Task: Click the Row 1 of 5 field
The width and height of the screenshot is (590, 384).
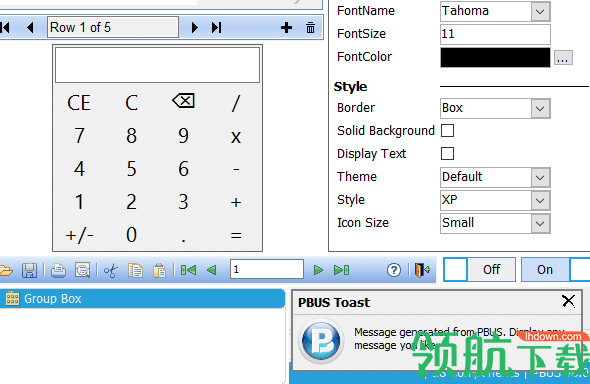Action: pyautogui.click(x=113, y=27)
